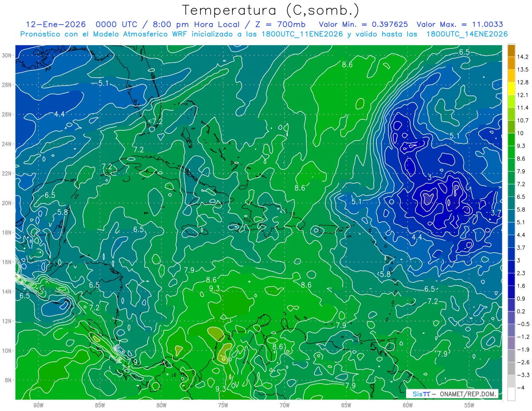Screen dimensions: 532x411
Task: Pick the yellow swatch between 12.1 and 12.8
Action: tap(511, 89)
